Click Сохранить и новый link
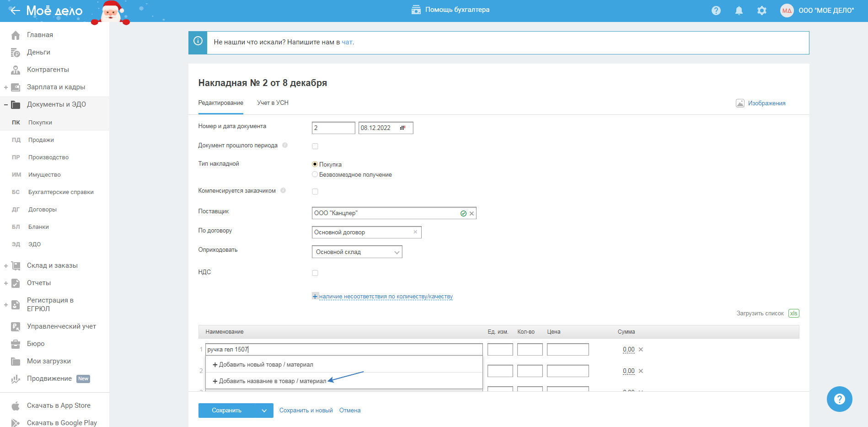This screenshot has width=868, height=427. [x=306, y=411]
